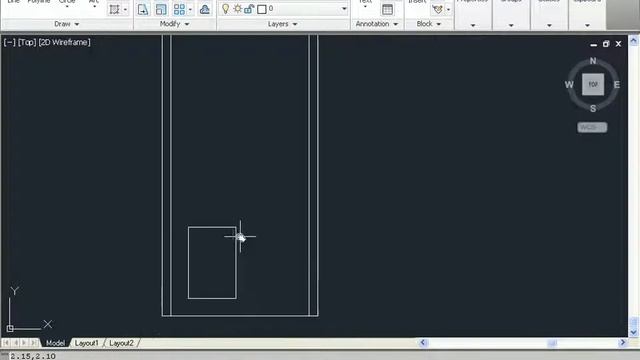Insert a table using the Table icon
The width and height of the screenshot is (640, 360).
click(x=387, y=9)
